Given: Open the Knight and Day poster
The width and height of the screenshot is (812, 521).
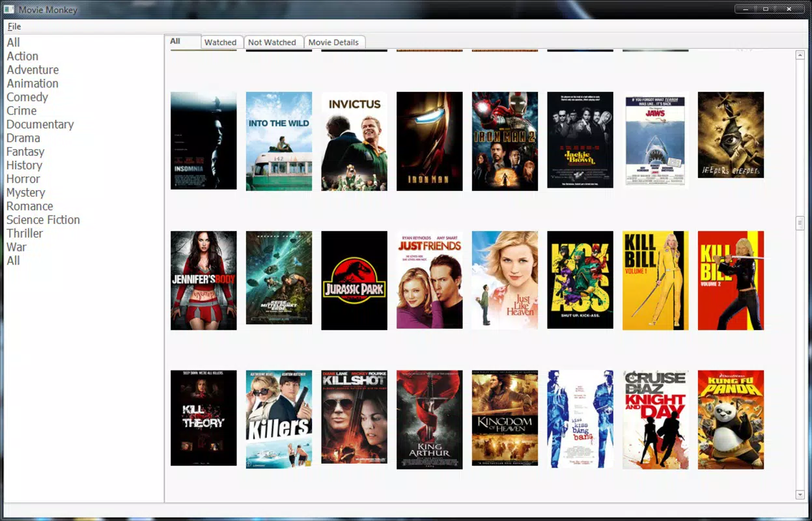Looking at the screenshot, I should 656,420.
